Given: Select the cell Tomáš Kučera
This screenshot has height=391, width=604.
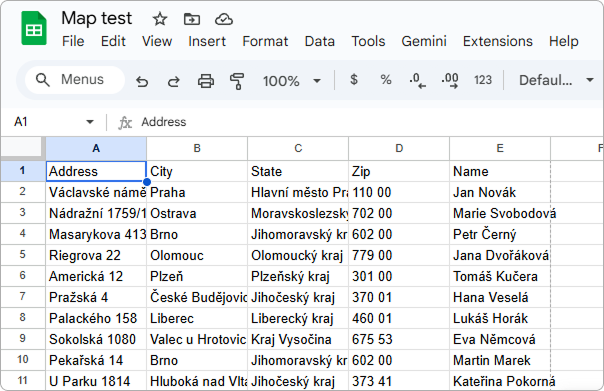Looking at the screenshot, I should point(500,276).
